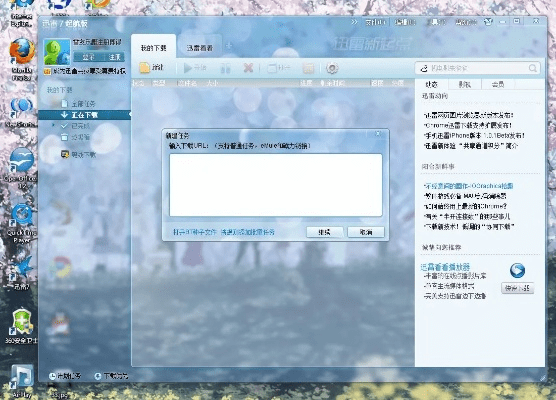Click the 取消 button in new task dialog
The height and width of the screenshot is (400, 556).
pyautogui.click(x=366, y=232)
